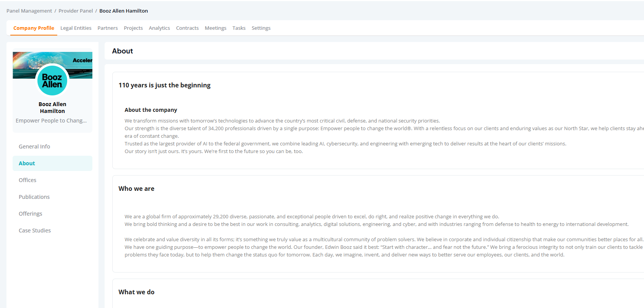Viewport: 644px width, 308px height.
Task: Open the Settings tab
Action: click(261, 28)
